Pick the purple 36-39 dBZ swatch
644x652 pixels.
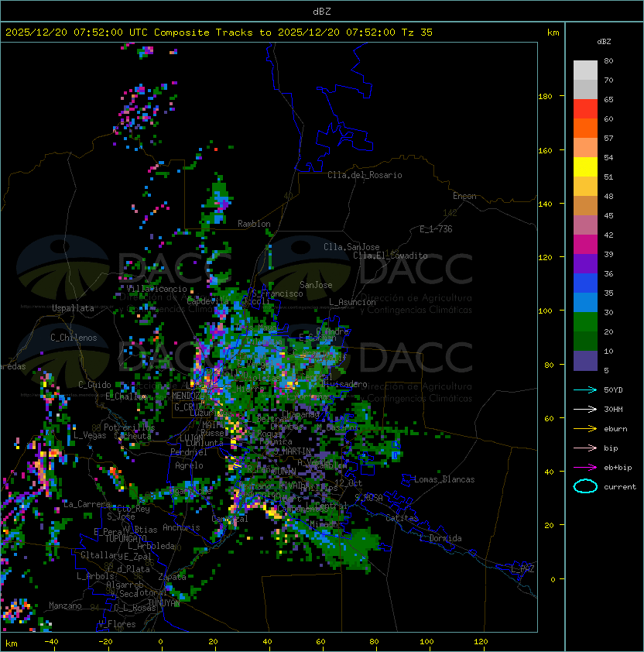[585, 264]
